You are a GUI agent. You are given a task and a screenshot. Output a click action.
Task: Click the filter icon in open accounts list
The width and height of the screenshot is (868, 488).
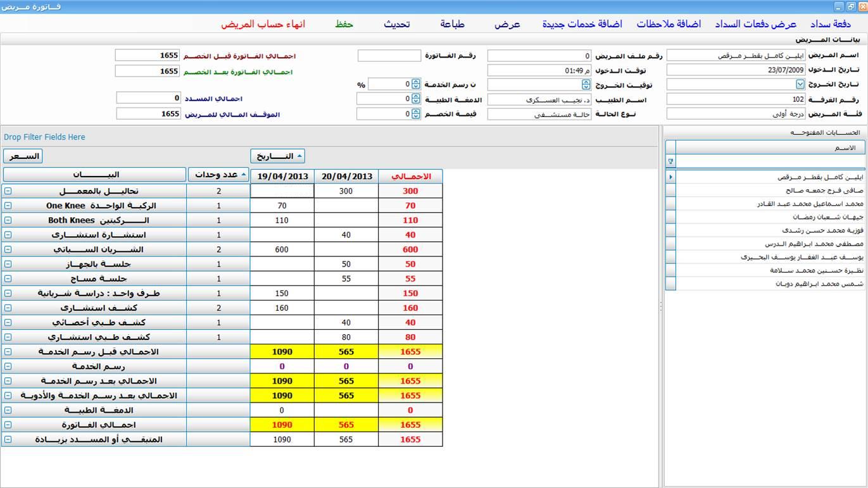point(670,161)
